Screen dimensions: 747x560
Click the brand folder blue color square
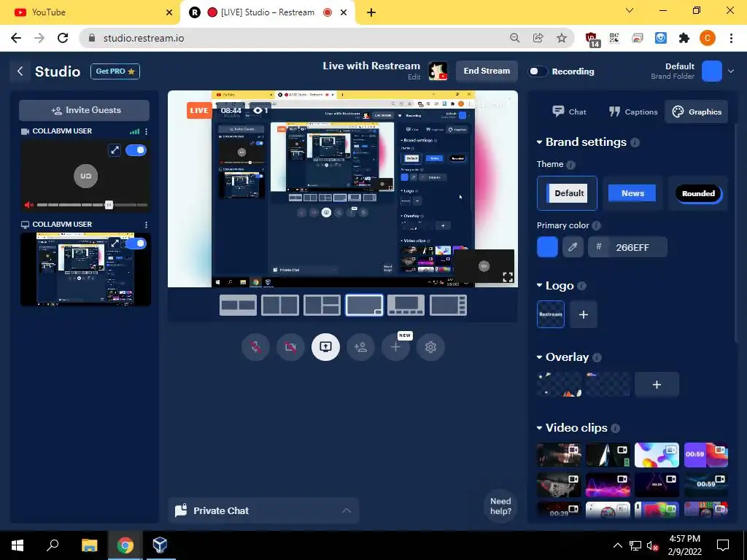click(712, 71)
